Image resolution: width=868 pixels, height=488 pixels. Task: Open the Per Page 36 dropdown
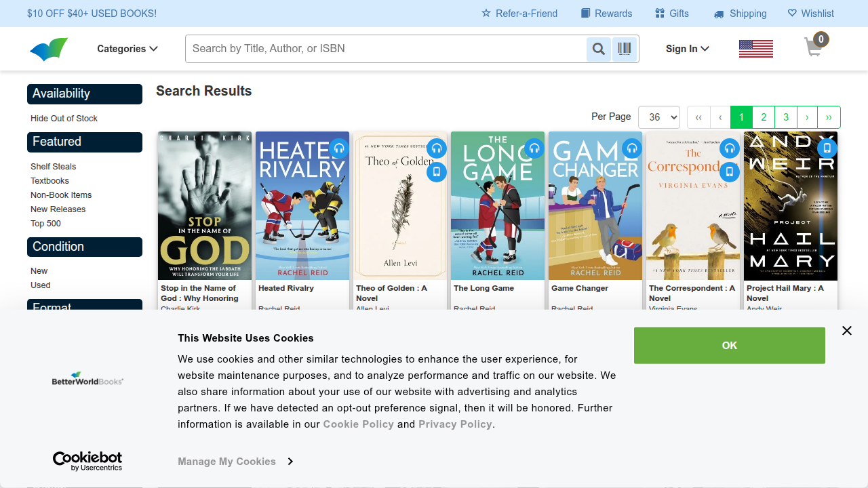click(659, 117)
